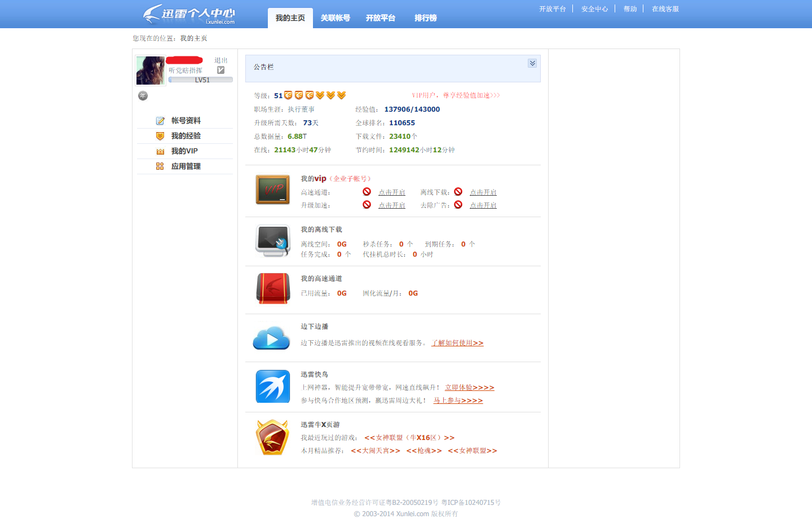The image size is (812, 519).
Task: Click disabled status icon beside 高速通道
Action: [x=367, y=192]
